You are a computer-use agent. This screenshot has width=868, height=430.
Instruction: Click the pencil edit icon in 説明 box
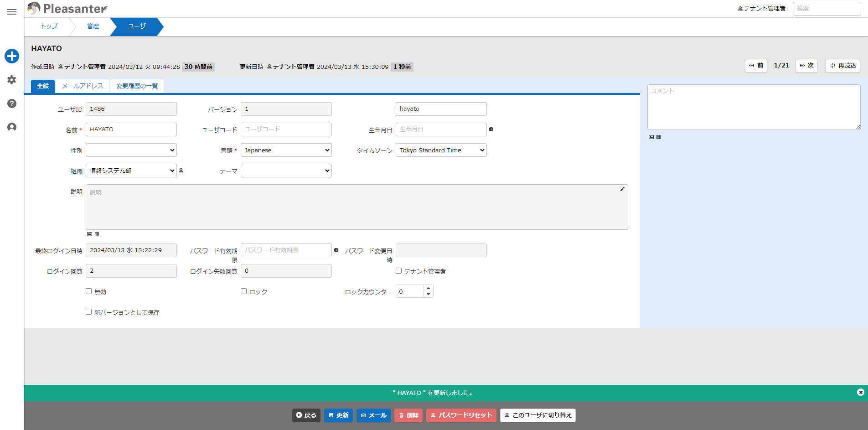pyautogui.click(x=622, y=189)
